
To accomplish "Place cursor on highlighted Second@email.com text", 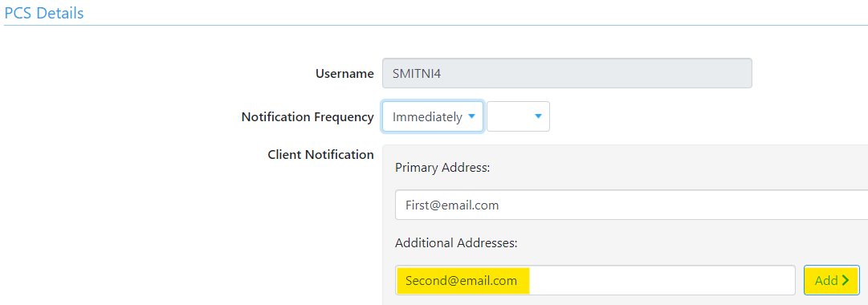I will (x=462, y=281).
